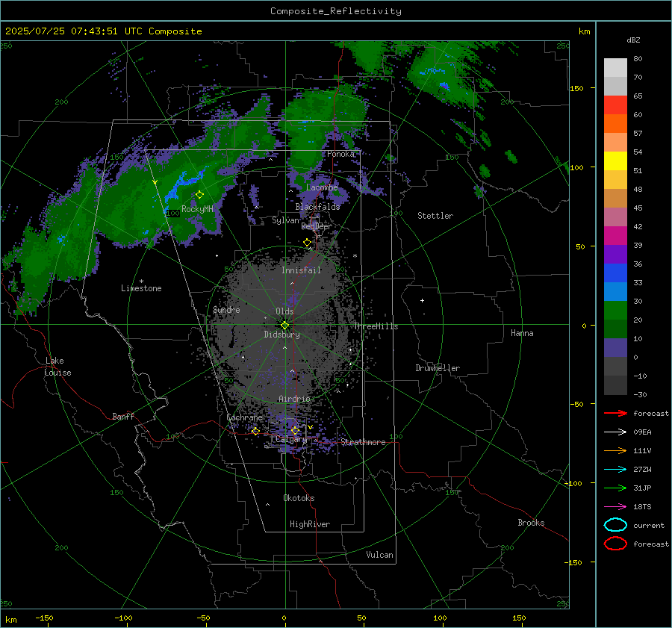Select the red forecast arrow legend icon

pos(615,413)
